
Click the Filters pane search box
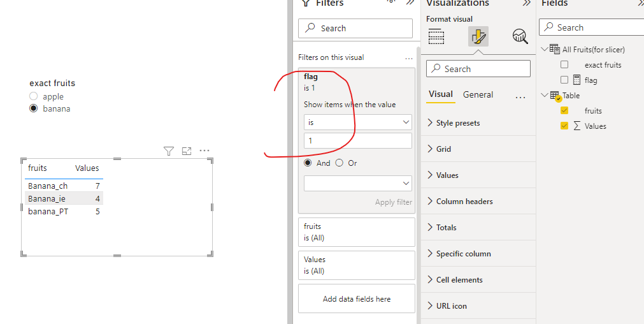pyautogui.click(x=355, y=28)
